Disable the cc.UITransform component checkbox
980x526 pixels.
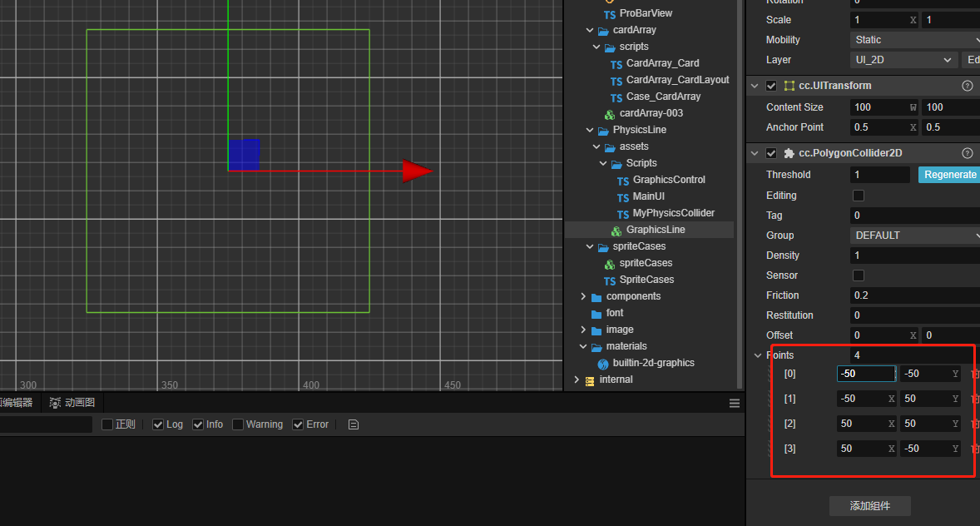pos(771,86)
